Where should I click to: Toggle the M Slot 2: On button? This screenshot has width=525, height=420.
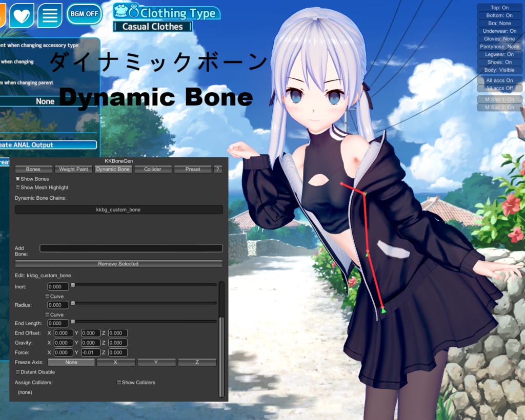[499, 108]
